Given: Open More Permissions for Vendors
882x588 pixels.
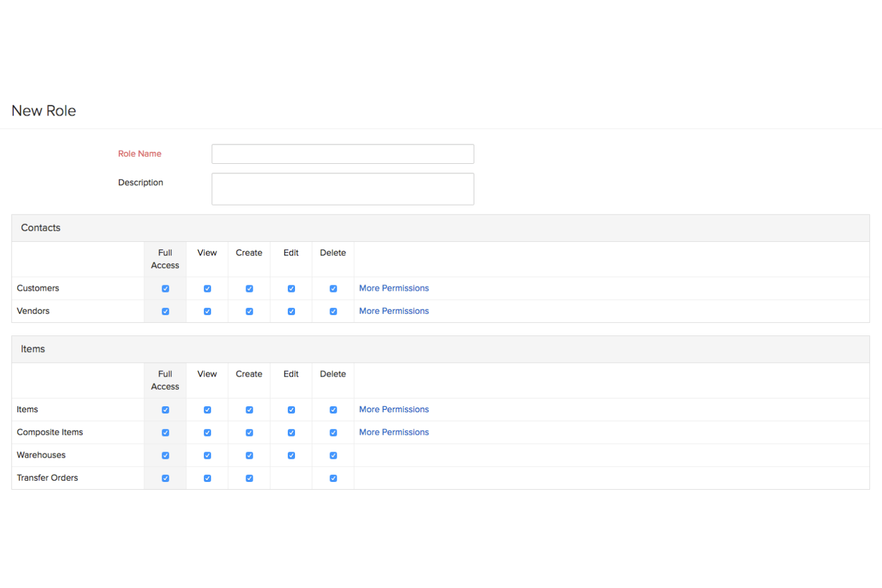Looking at the screenshot, I should (x=394, y=311).
